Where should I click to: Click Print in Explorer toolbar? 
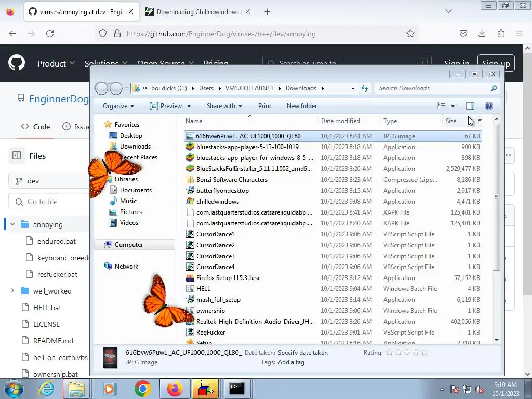coord(264,106)
